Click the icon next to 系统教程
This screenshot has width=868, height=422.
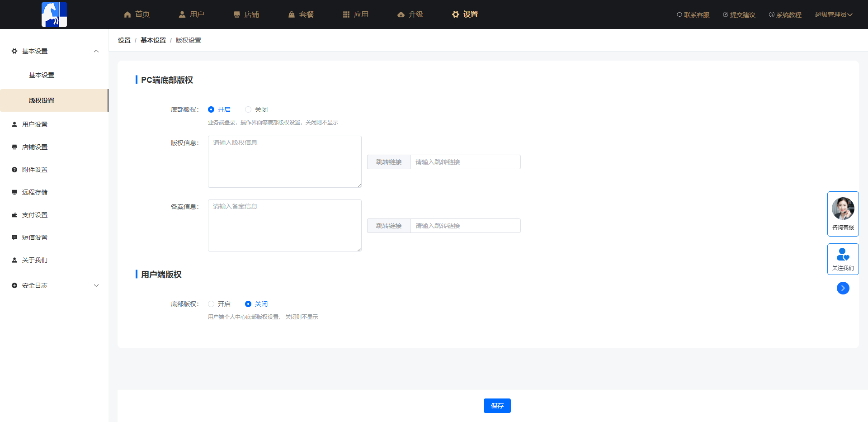(x=772, y=15)
